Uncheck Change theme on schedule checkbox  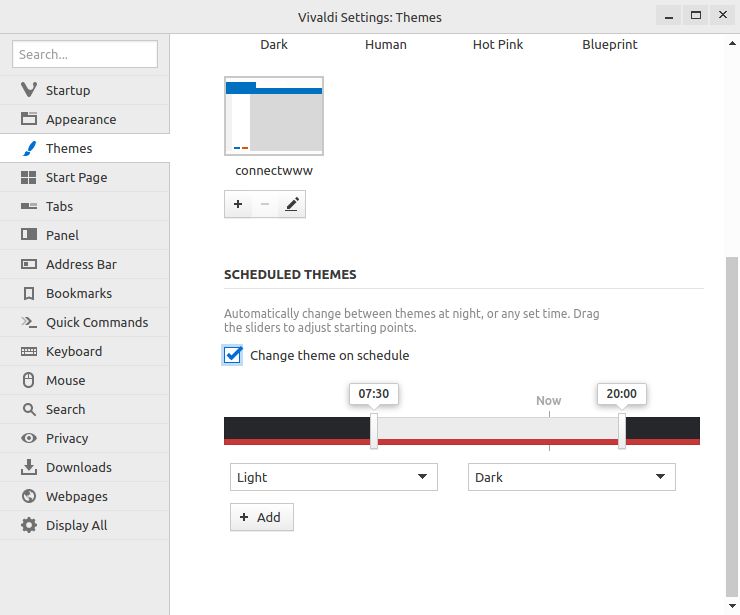[233, 355]
